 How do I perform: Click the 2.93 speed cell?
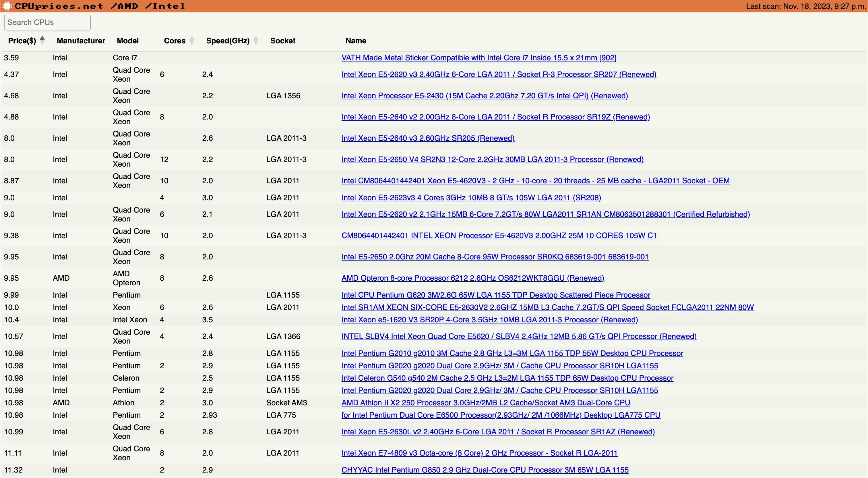click(x=210, y=415)
